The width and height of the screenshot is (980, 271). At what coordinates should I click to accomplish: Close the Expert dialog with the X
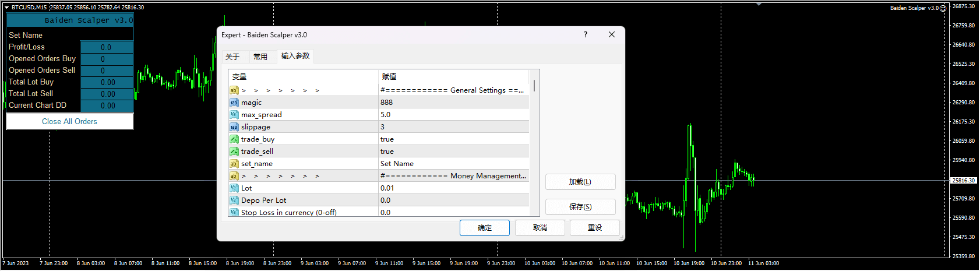(x=612, y=35)
